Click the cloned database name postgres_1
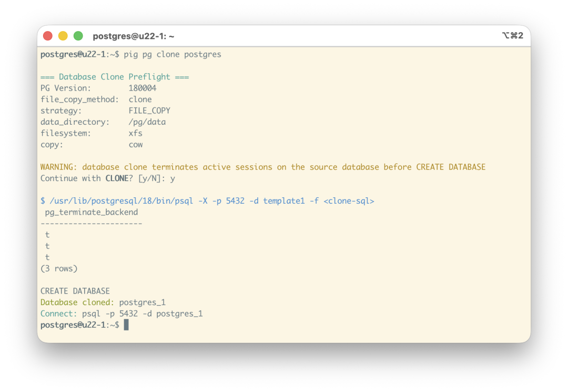Viewport: 568px width, 392px height. pyautogui.click(x=143, y=303)
